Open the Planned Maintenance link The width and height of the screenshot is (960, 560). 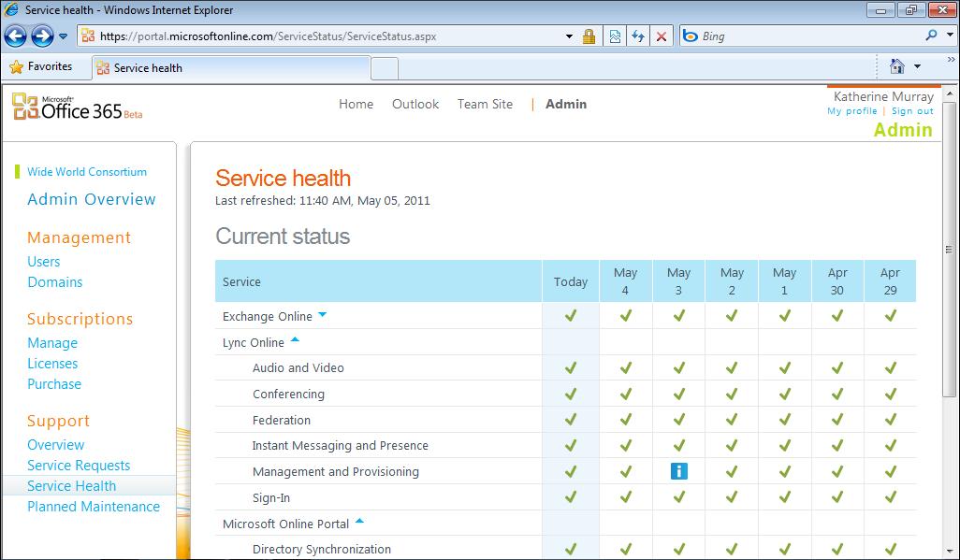pyautogui.click(x=93, y=507)
